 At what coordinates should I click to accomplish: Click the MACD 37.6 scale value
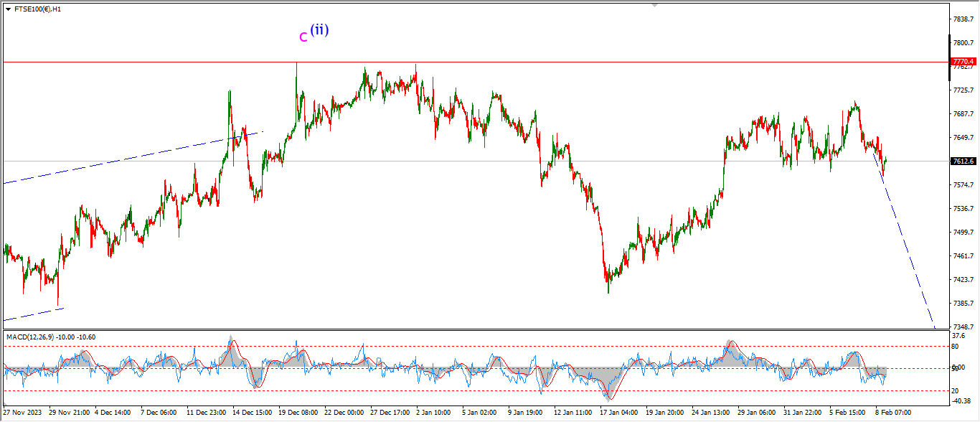958,335
